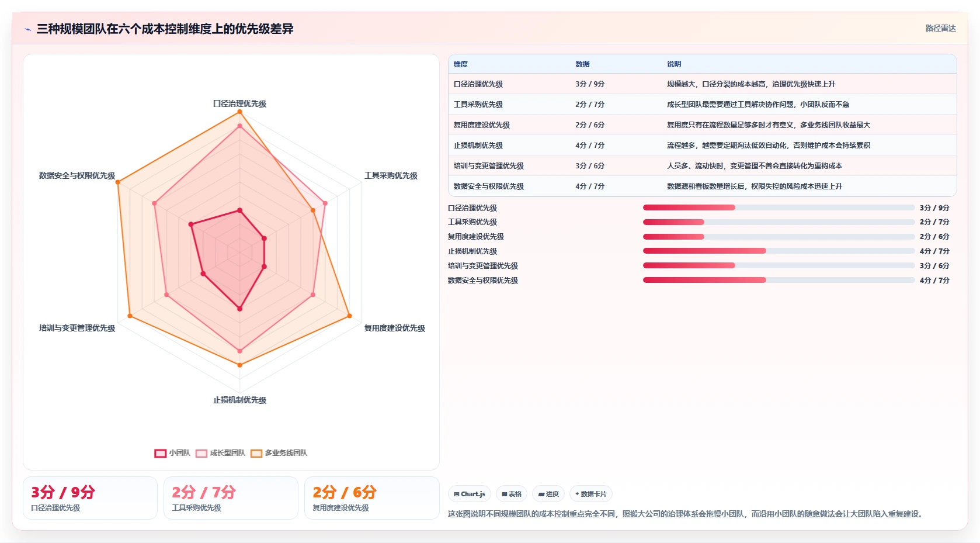Open the 2分 / 7分 工具采购优先级 summary card

231,498
